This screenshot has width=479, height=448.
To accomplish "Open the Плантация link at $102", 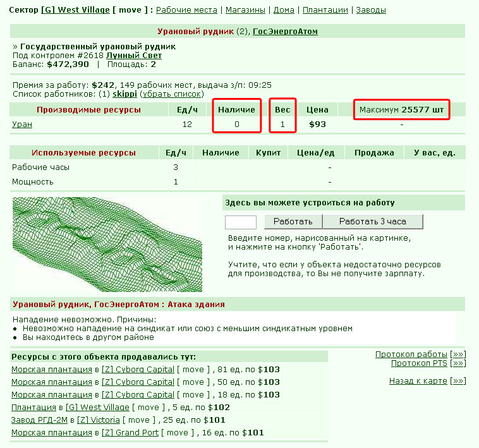I will coord(33,408).
